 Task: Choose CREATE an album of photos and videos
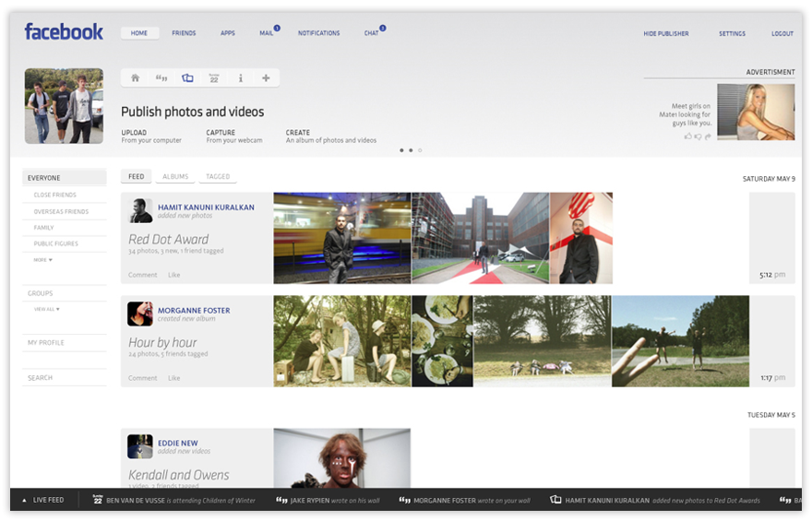(331, 136)
